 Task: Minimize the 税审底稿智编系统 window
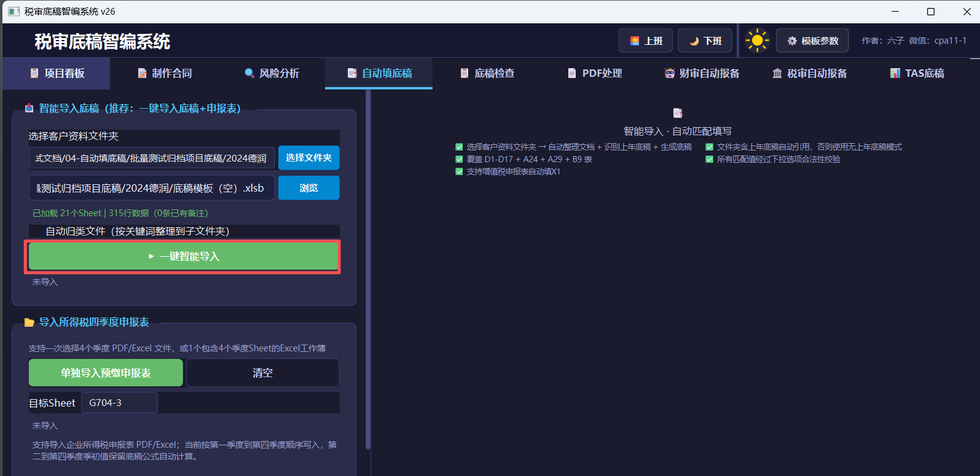tap(895, 12)
